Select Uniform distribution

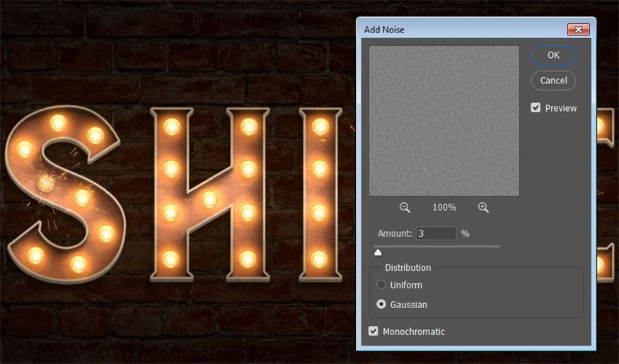[381, 285]
